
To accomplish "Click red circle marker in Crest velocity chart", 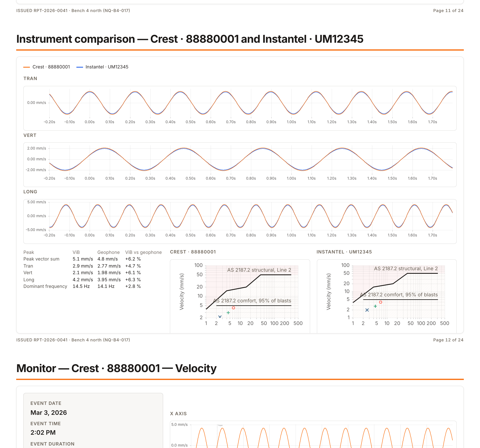I will [234, 308].
